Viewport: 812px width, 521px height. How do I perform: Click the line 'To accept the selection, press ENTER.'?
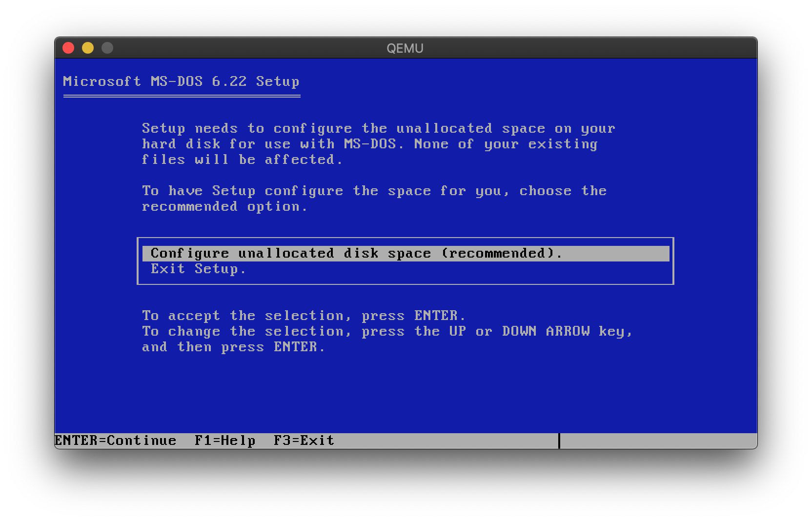point(304,316)
